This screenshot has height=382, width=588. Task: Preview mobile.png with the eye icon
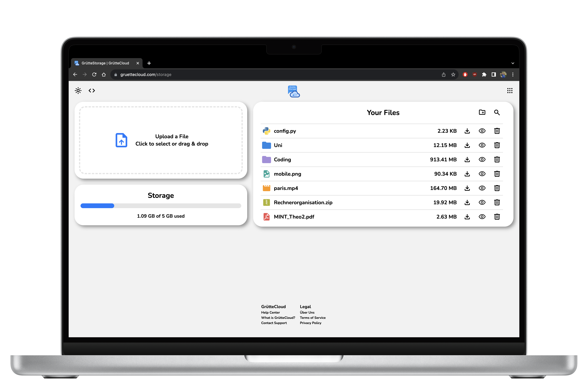click(x=482, y=174)
